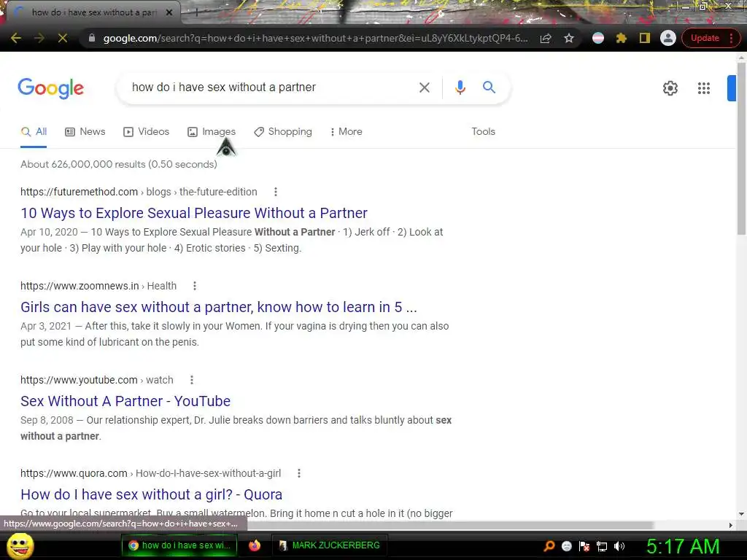Submit search with magnifier icon
The image size is (747, 560).
coord(489,87)
